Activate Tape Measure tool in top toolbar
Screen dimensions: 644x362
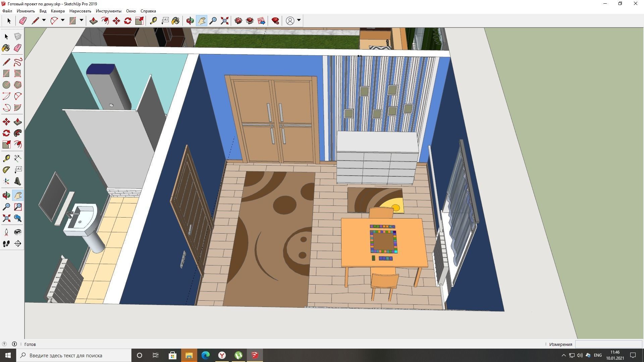click(153, 21)
